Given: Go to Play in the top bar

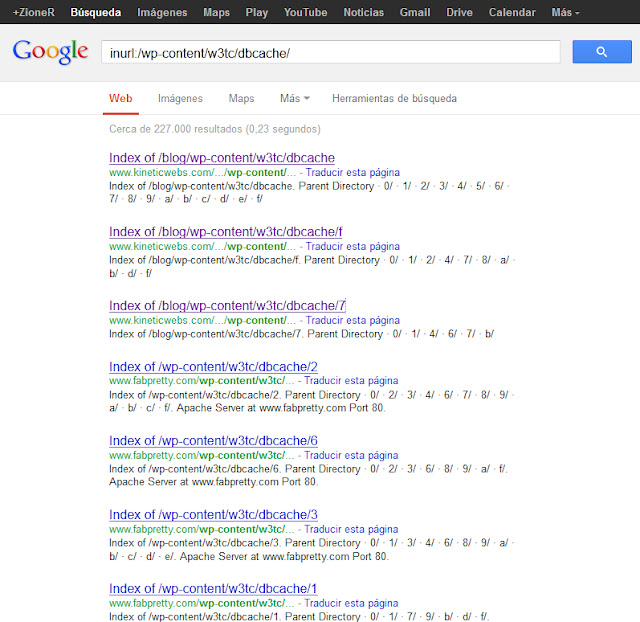Looking at the screenshot, I should coord(257,12).
